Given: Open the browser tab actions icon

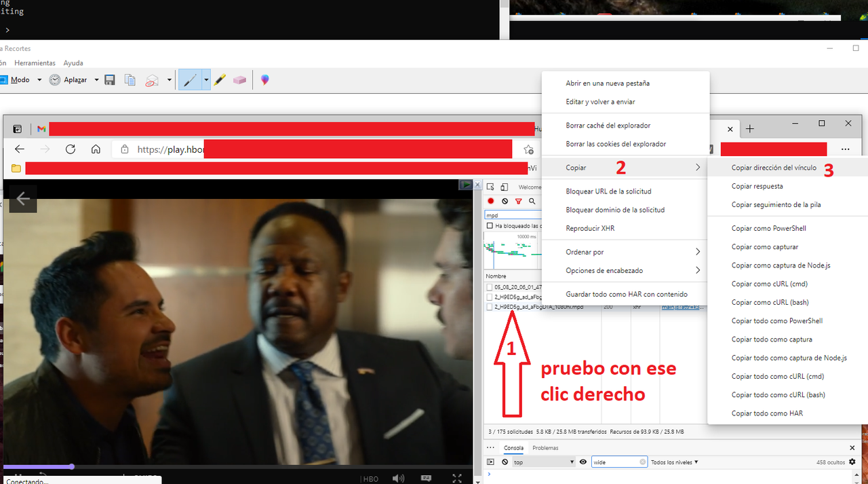Looking at the screenshot, I should (18, 129).
